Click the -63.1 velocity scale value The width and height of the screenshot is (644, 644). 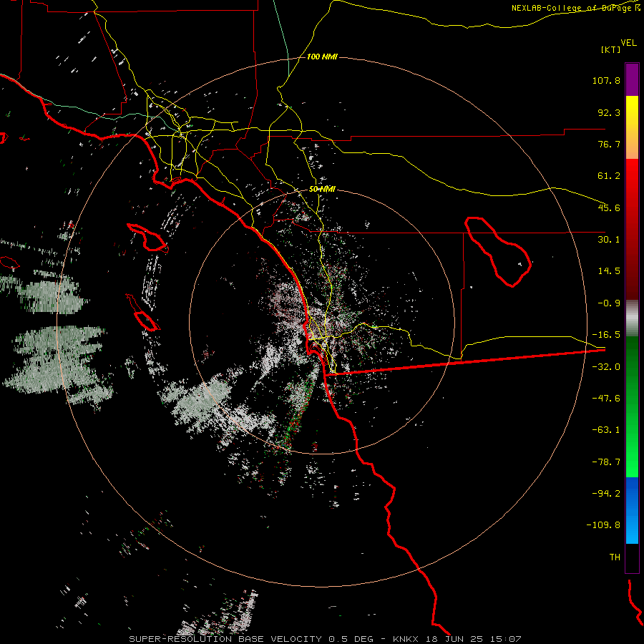606,430
